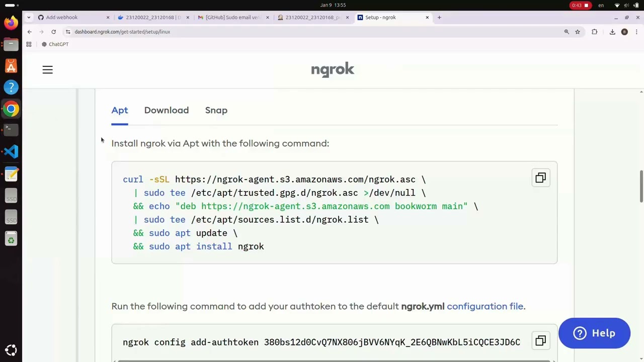The width and height of the screenshot is (644, 362).
Task: Bookmark this page with star icon
Action: pos(578,32)
